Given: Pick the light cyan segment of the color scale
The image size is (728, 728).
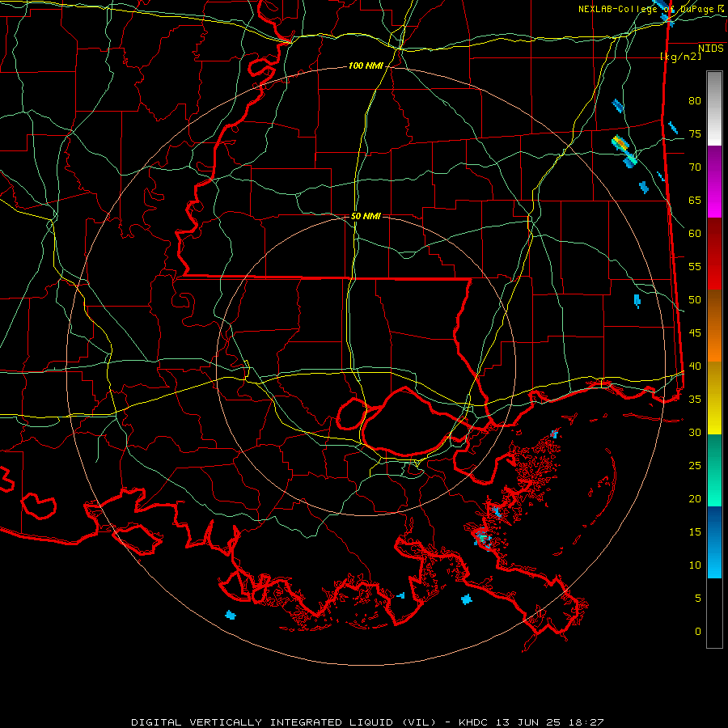Looking at the screenshot, I should [714, 542].
